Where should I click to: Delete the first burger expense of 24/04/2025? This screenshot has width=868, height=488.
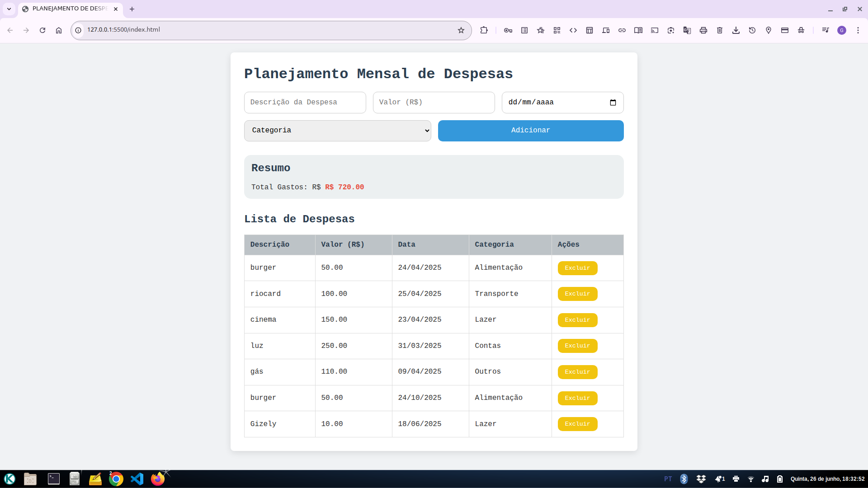pos(577,268)
